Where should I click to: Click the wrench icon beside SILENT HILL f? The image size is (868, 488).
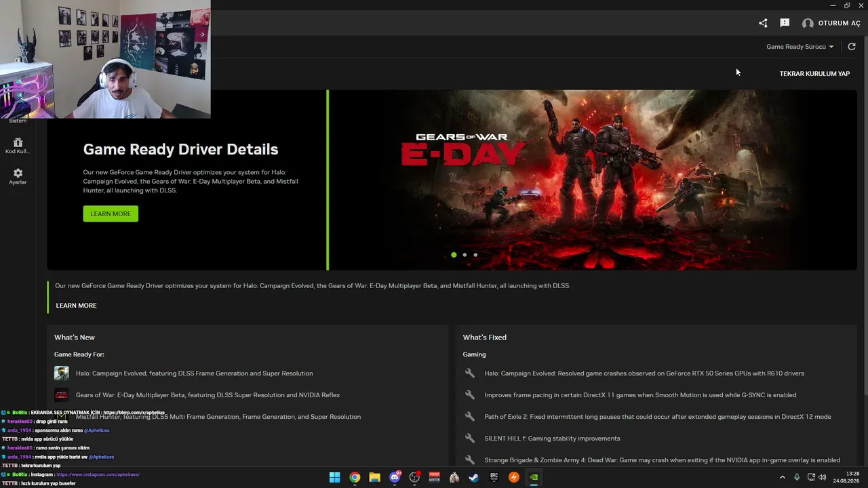(469, 439)
